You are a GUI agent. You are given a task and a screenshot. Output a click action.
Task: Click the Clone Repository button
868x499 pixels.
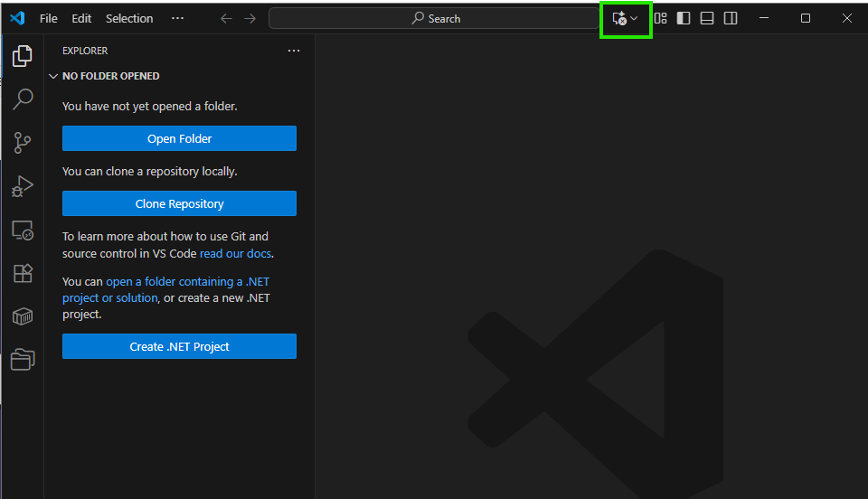[x=179, y=203]
